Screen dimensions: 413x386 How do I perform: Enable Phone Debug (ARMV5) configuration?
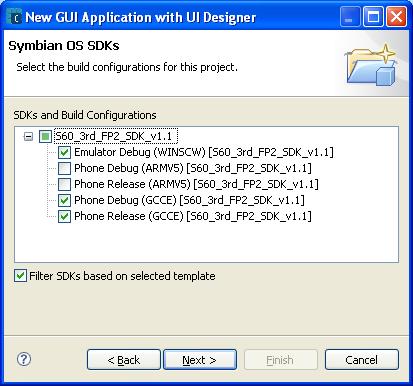click(64, 168)
